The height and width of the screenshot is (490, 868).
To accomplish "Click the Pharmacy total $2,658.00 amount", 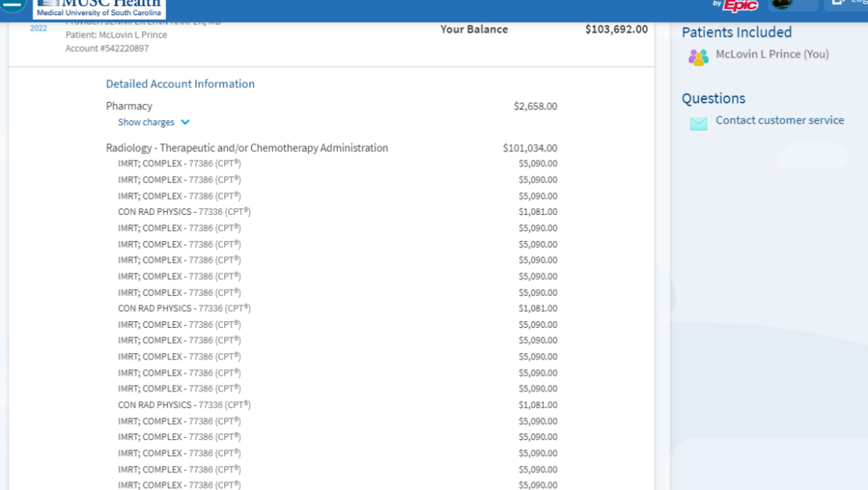I will point(535,106).
